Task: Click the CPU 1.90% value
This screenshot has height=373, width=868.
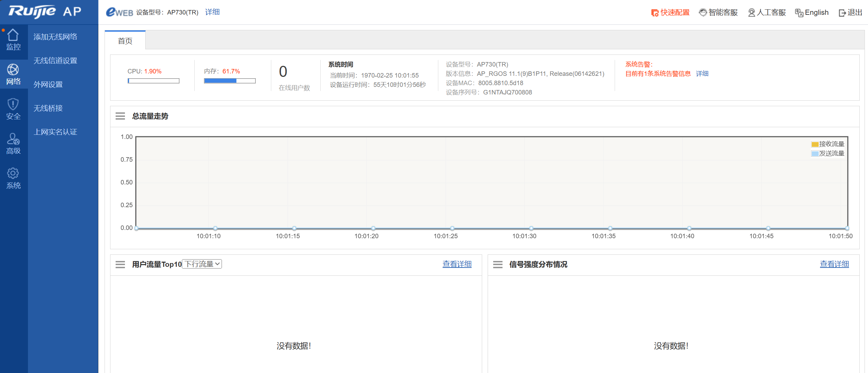Action: point(153,71)
